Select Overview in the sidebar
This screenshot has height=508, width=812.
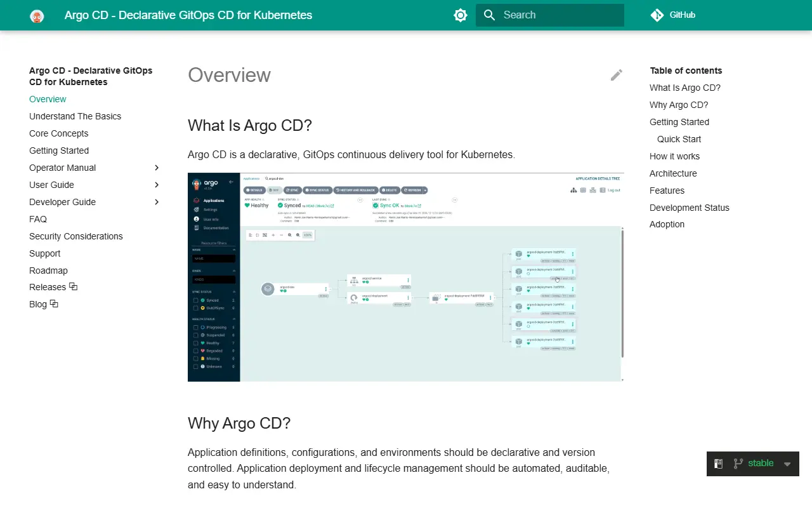point(48,99)
